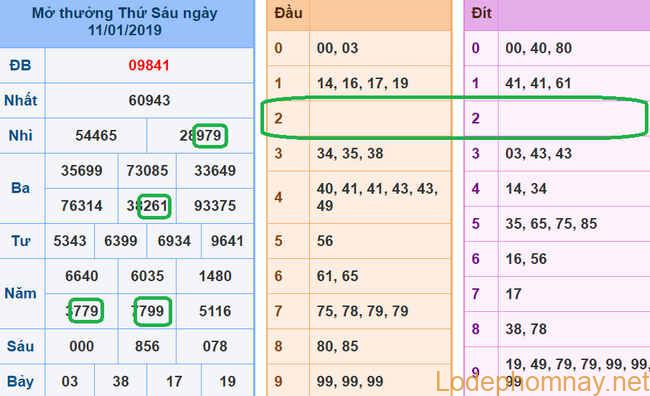
Task: Click the Đít column header
Action: coord(482,13)
